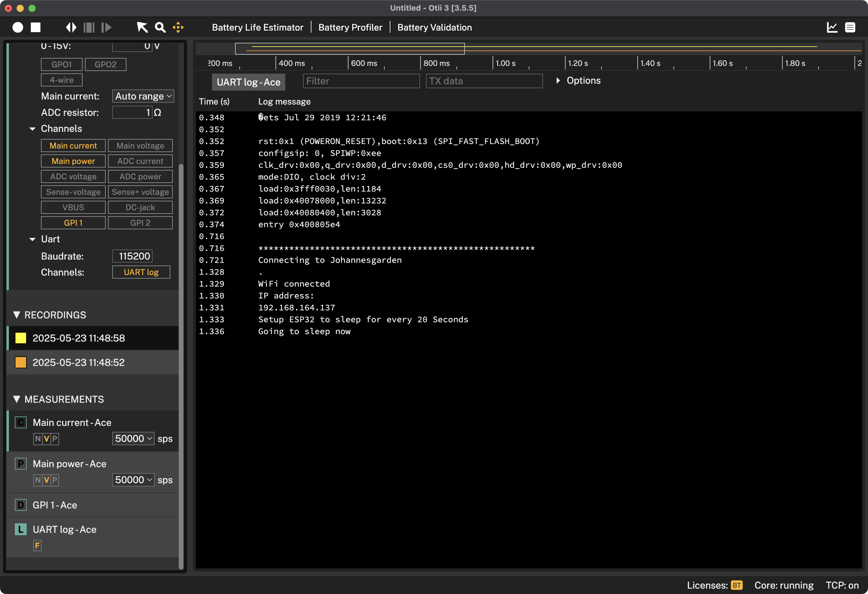The image size is (868, 594).
Task: Click the P icon of Main power - Ace
Action: (20, 464)
